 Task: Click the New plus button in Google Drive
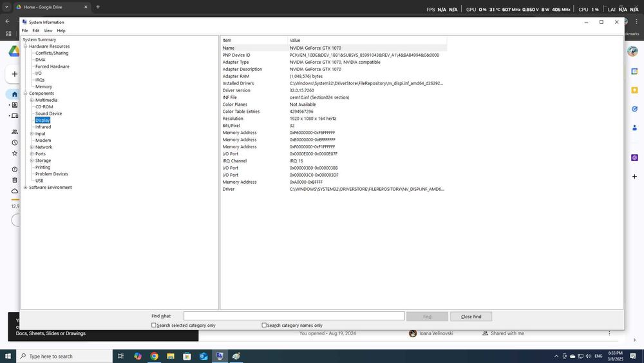(14, 74)
